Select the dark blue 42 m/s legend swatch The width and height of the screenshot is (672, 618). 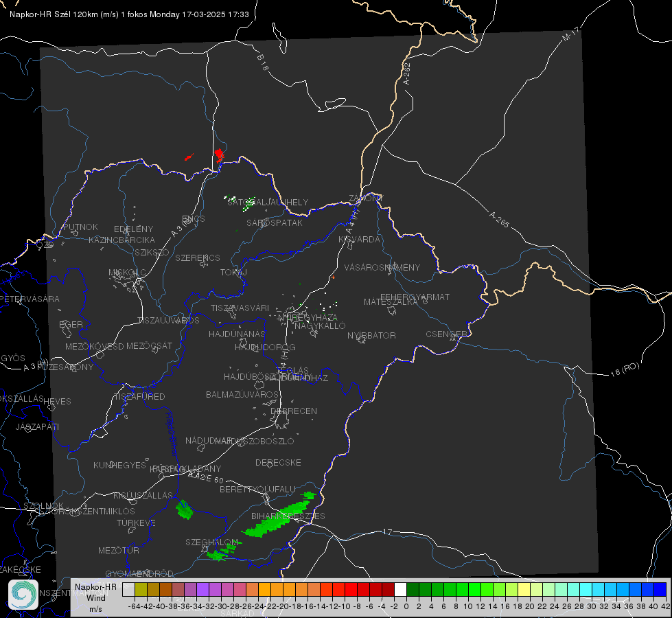660,590
